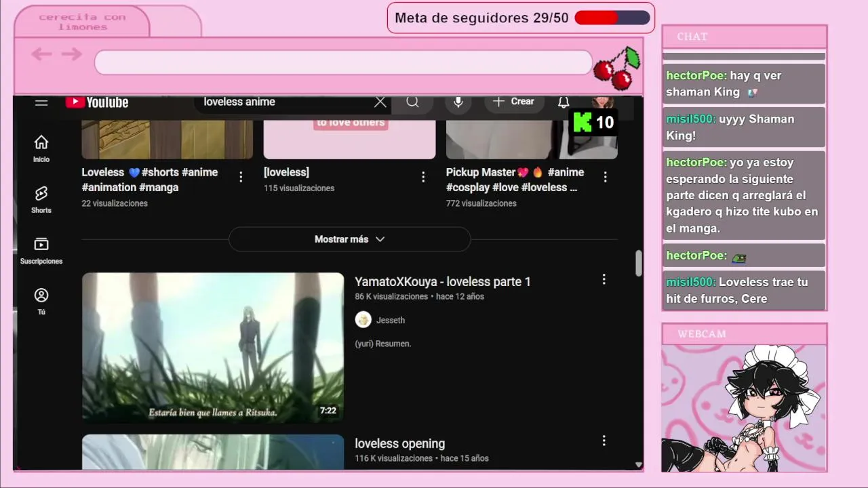This screenshot has height=488, width=868.
Task: Click the Meta de seguidores 29/50 label
Action: tap(481, 18)
